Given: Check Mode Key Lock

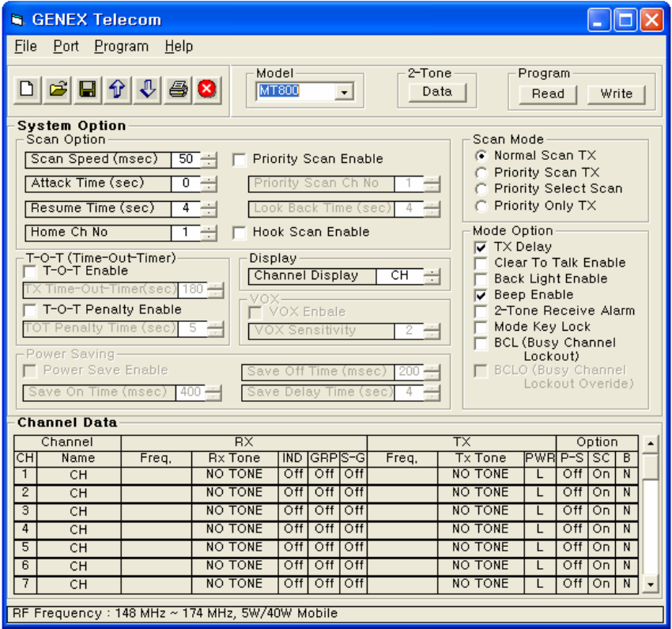Looking at the screenshot, I should coord(481,328).
